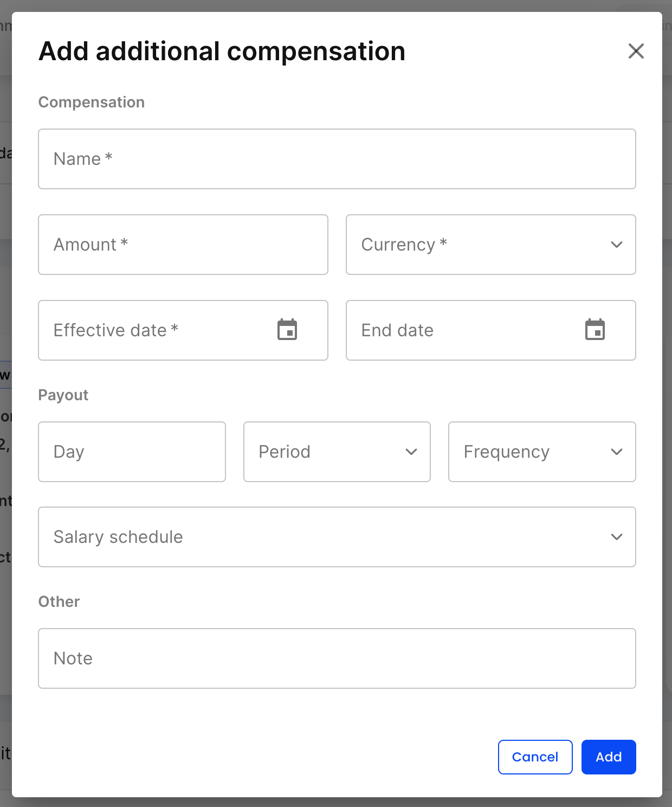Expand the Currency dropdown

pos(477,245)
